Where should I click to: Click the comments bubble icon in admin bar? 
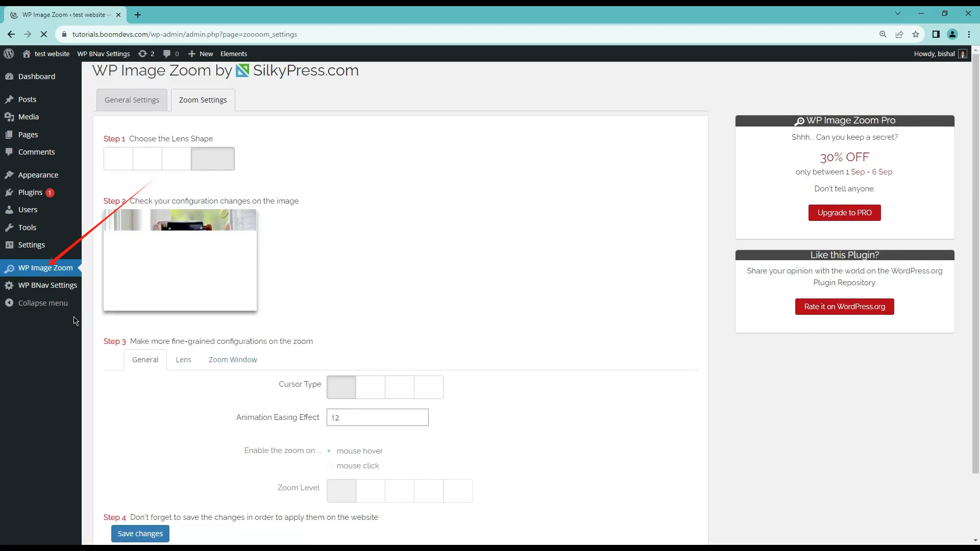pyautogui.click(x=167, y=54)
